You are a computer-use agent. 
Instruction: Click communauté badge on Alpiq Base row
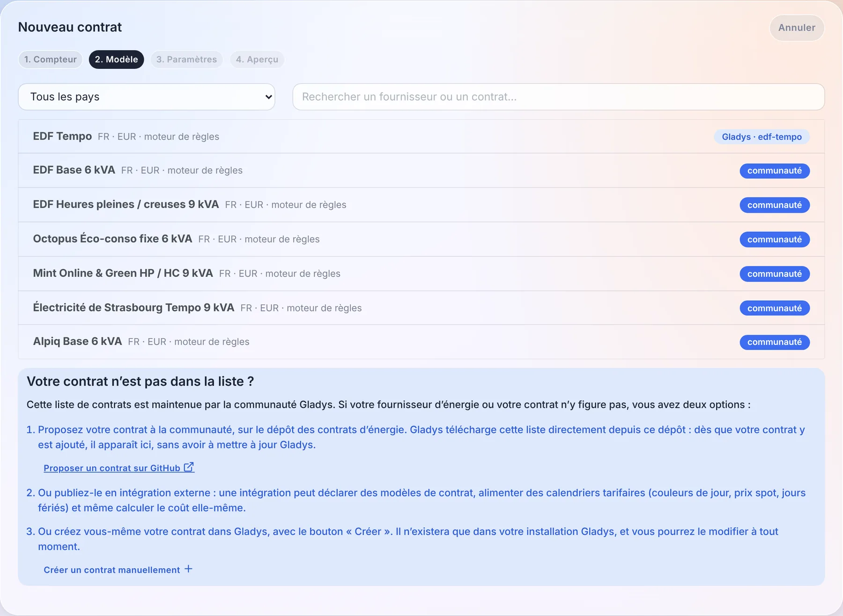[x=775, y=342]
